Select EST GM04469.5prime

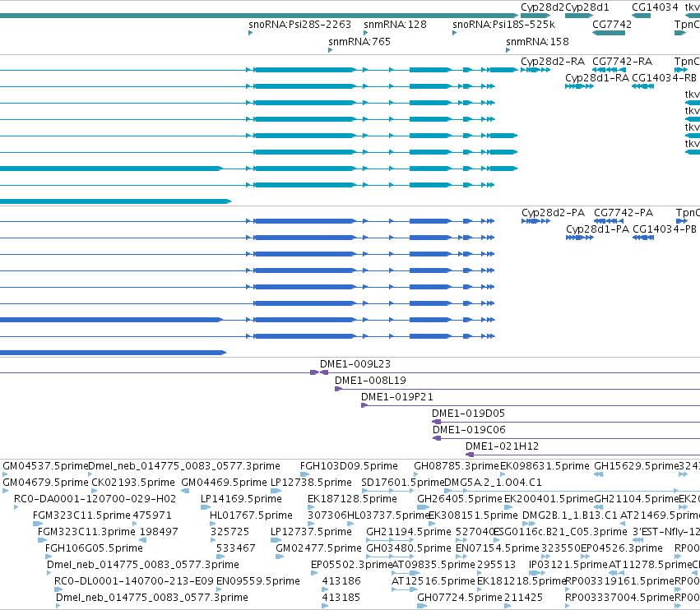(224, 483)
